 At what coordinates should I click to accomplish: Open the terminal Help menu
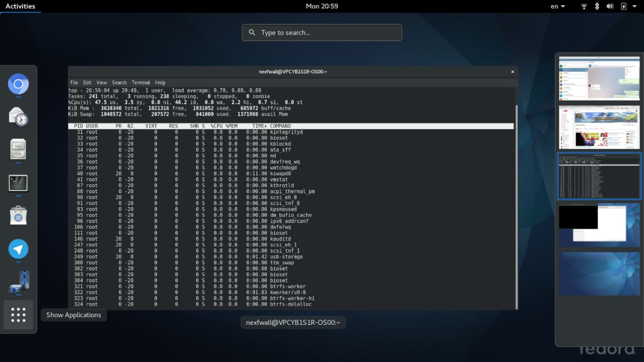[160, 83]
